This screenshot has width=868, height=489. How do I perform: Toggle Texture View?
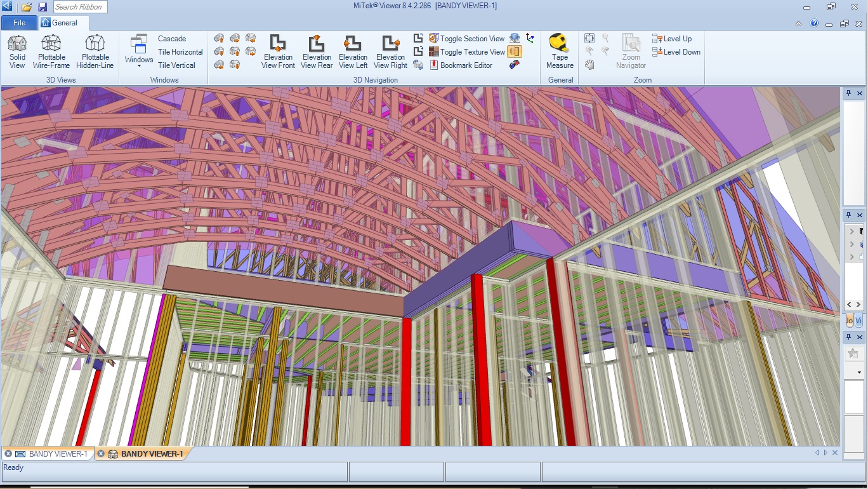tap(467, 52)
